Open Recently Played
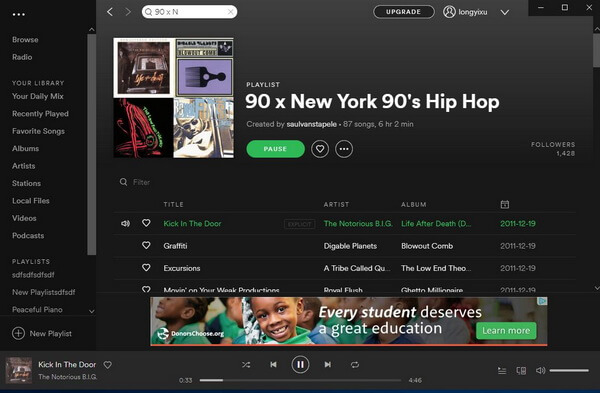The image size is (600, 393). (x=40, y=114)
